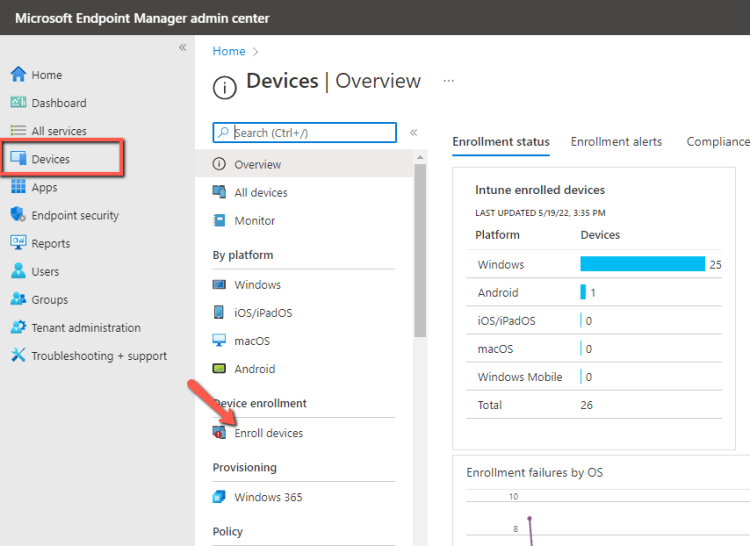This screenshot has height=546, width=750.
Task: Click the All devices icon
Action: pyautogui.click(x=219, y=192)
